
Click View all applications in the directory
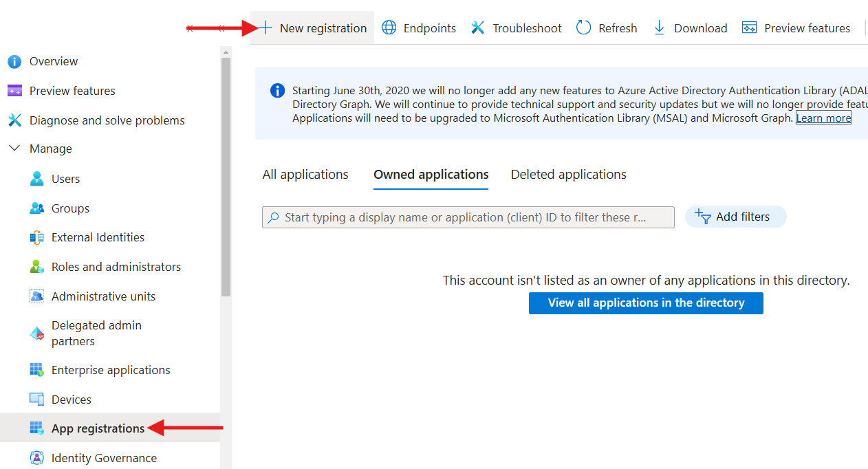[x=646, y=303]
